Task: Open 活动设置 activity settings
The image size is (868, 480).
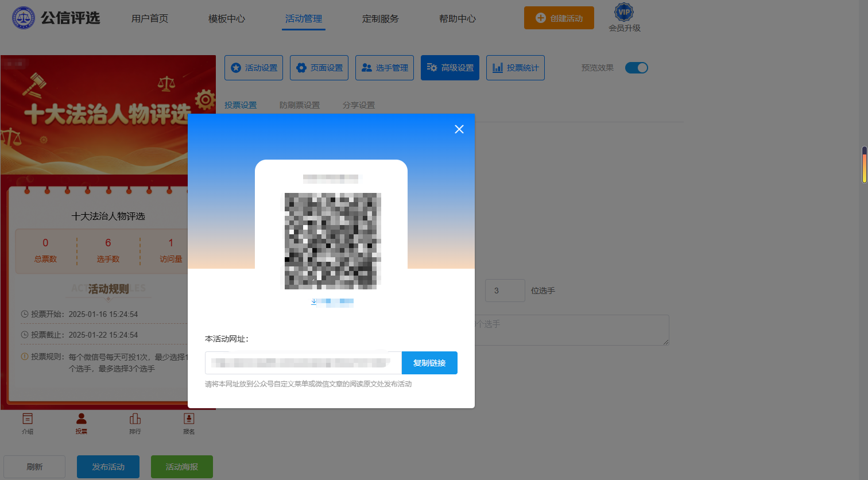Action: pyautogui.click(x=254, y=68)
